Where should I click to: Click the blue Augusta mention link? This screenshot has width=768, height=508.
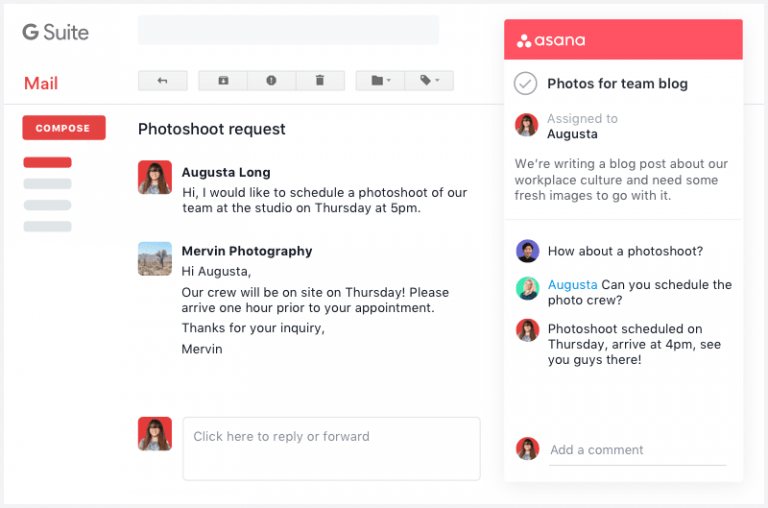[572, 285]
